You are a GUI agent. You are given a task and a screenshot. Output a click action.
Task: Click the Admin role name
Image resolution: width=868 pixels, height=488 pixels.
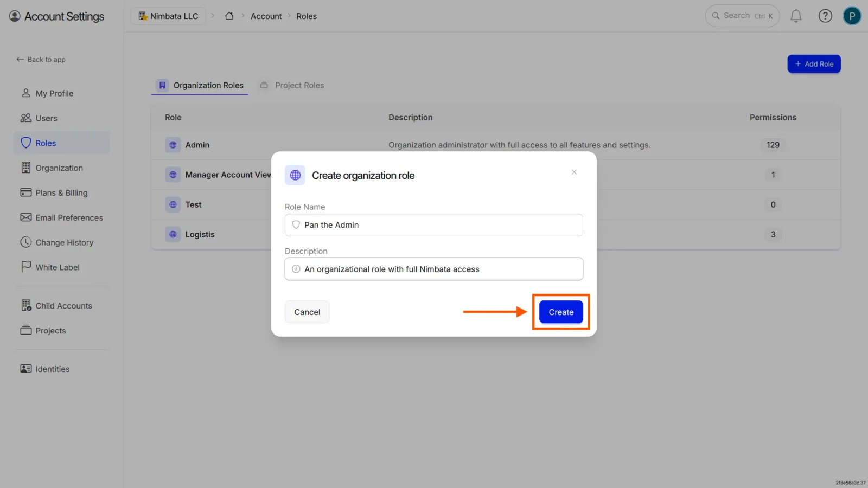tap(197, 145)
